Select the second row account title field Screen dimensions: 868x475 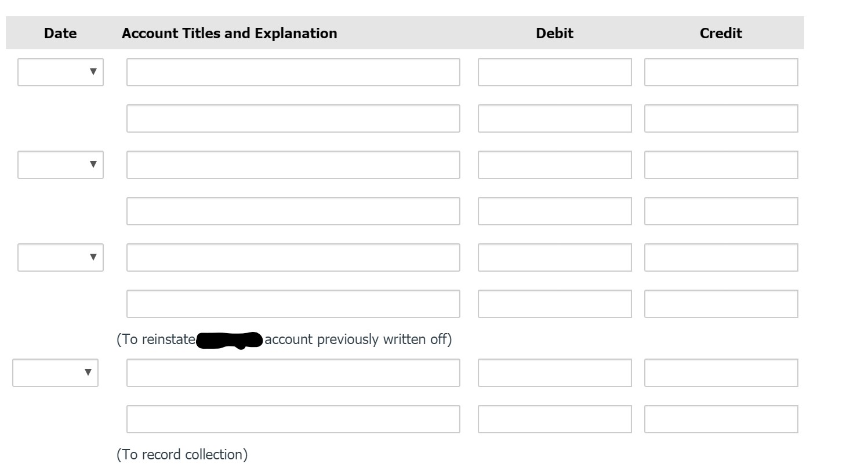[x=293, y=118]
